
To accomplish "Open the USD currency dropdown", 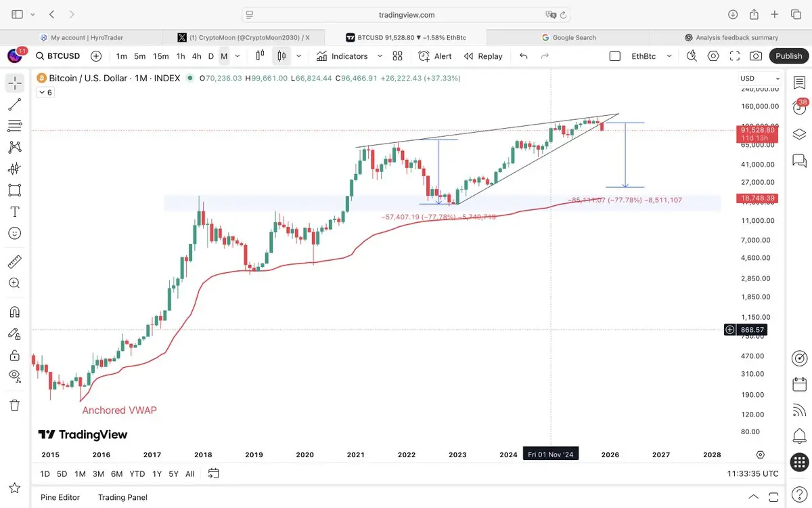I will click(759, 79).
